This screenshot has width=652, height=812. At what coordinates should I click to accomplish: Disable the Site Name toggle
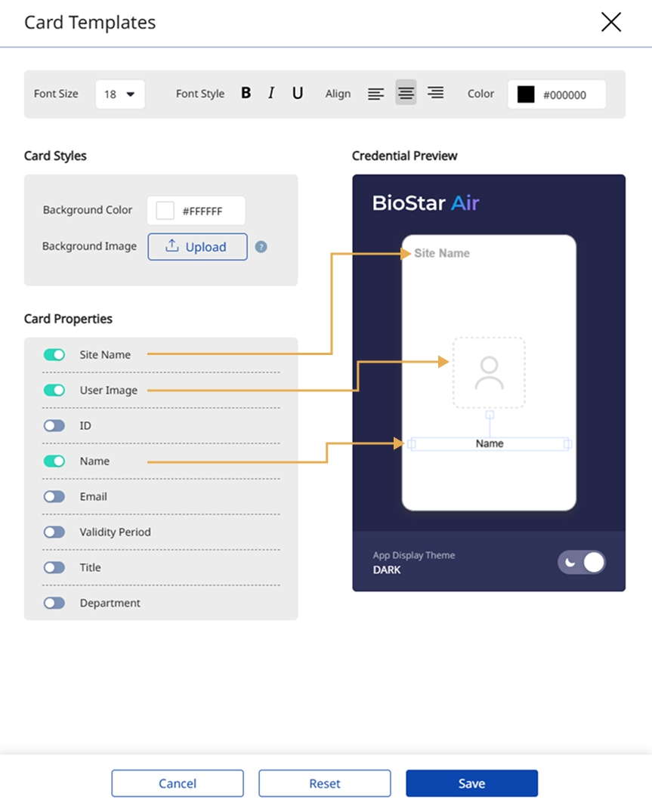point(54,354)
